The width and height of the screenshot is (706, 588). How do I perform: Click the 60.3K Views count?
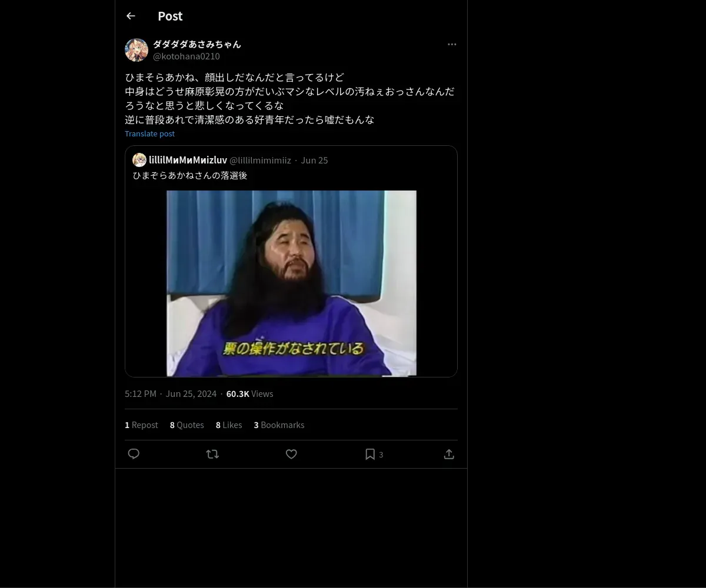pyautogui.click(x=249, y=393)
